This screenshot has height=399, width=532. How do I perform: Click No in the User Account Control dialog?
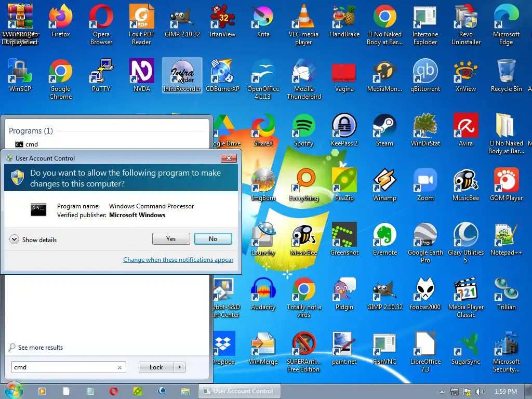point(213,239)
